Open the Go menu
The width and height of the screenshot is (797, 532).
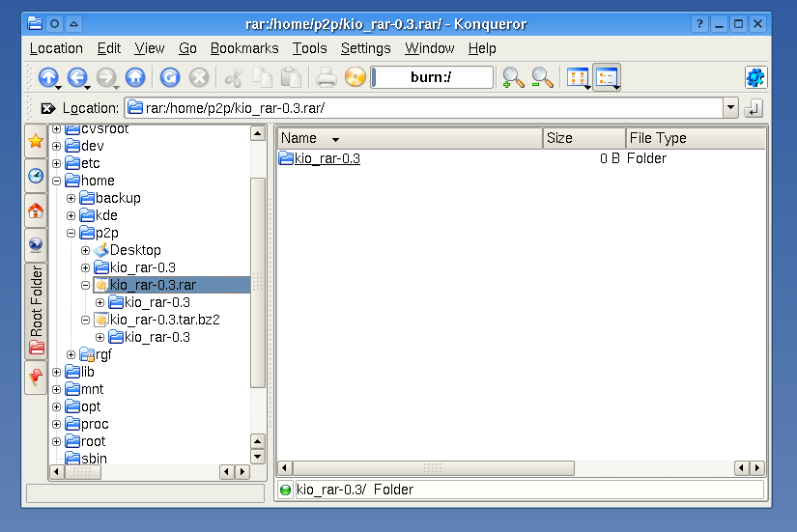(x=187, y=48)
